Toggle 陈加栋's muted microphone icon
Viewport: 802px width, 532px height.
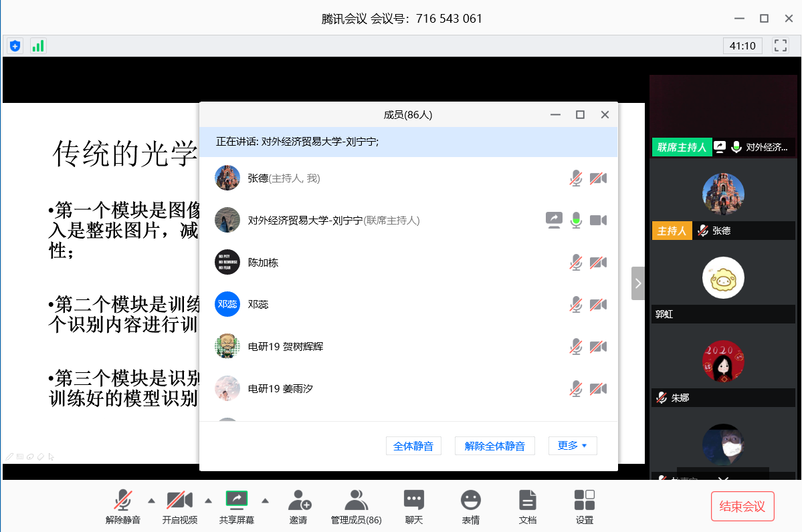pyautogui.click(x=575, y=263)
